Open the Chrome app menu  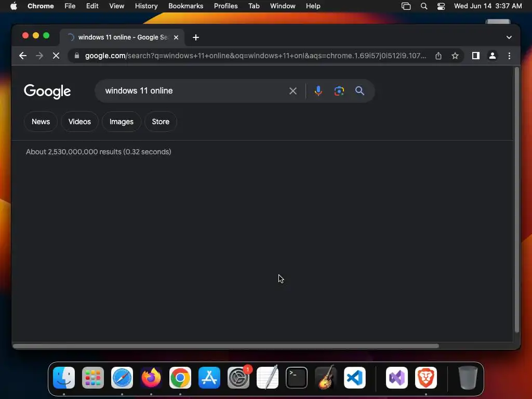[41, 6]
